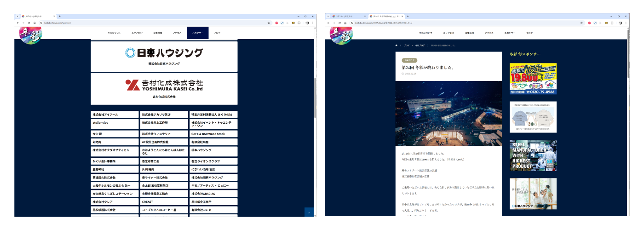Click the home icon in the blog breadcrumb
This screenshot has height=230, width=644.
[396, 46]
